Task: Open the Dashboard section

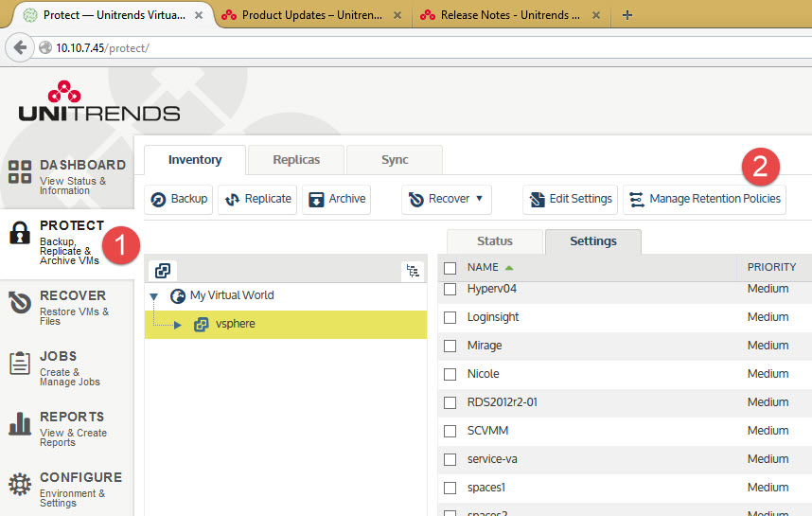Action: tap(67, 176)
